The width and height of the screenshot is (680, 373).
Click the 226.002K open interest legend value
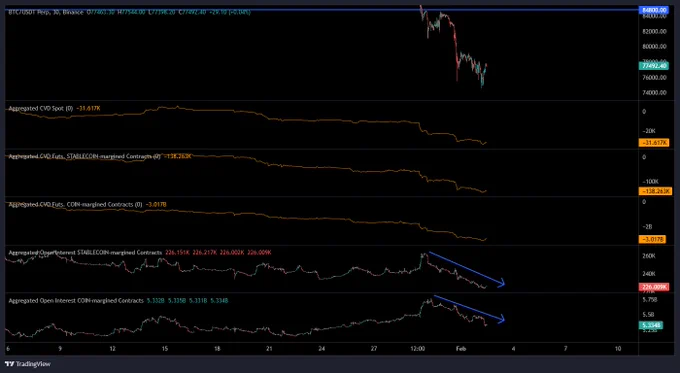232,252
